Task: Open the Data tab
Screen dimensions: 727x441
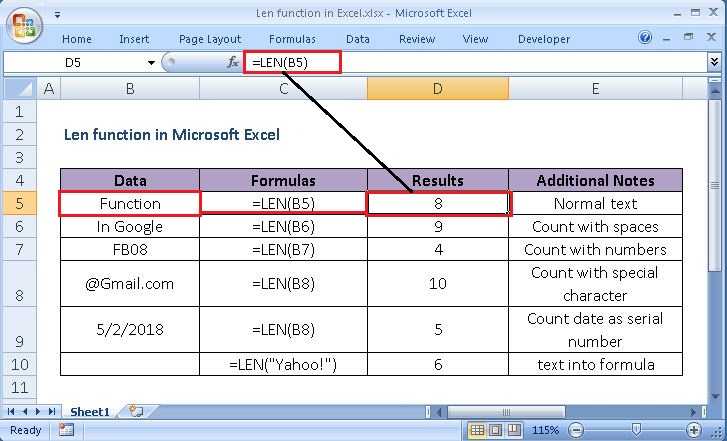Action: tap(357, 39)
